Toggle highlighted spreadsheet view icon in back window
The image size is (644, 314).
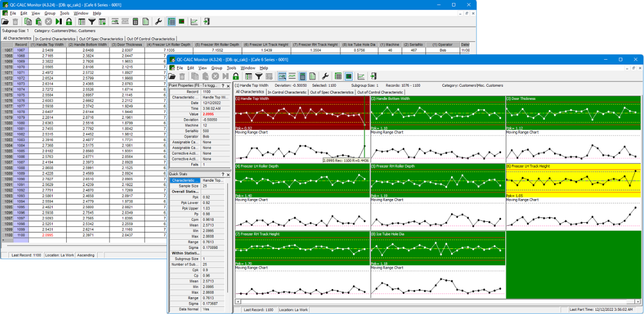click(x=171, y=21)
